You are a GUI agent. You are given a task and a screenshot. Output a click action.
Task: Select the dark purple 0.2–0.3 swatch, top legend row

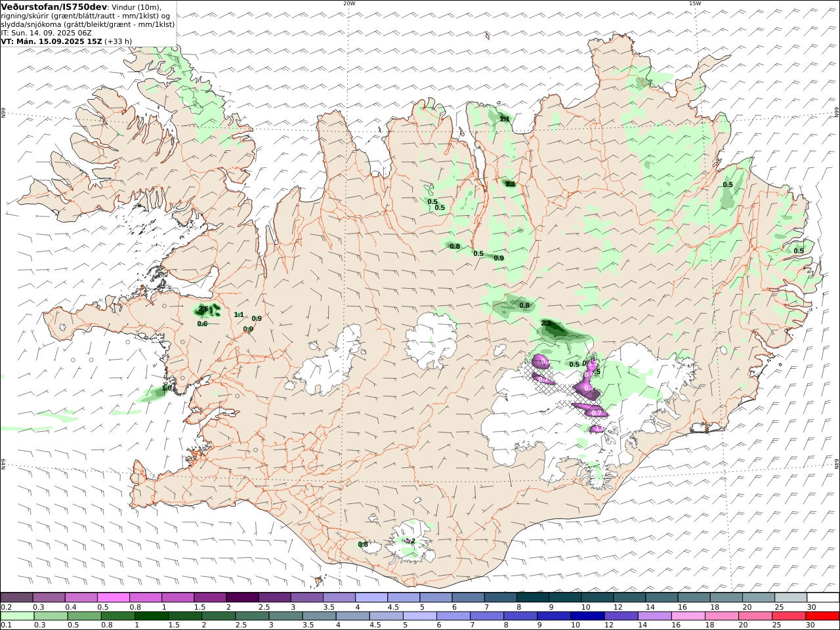tap(16, 597)
